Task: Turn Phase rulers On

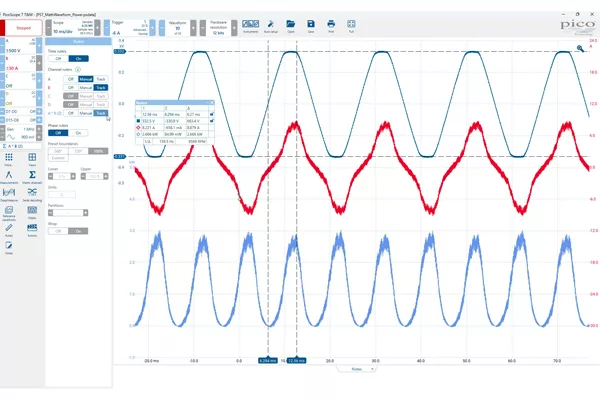Action: click(78, 133)
